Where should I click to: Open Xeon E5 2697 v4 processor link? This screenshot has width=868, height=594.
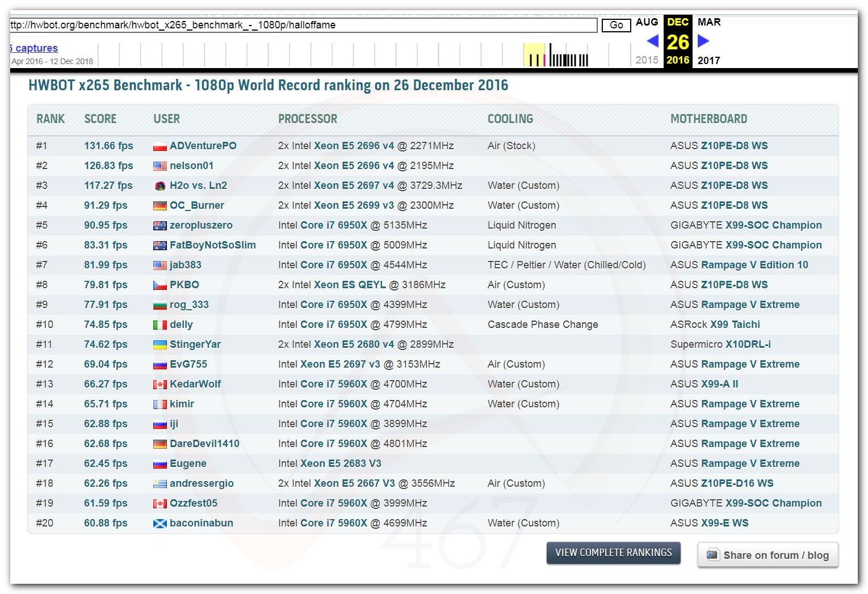[x=354, y=186]
